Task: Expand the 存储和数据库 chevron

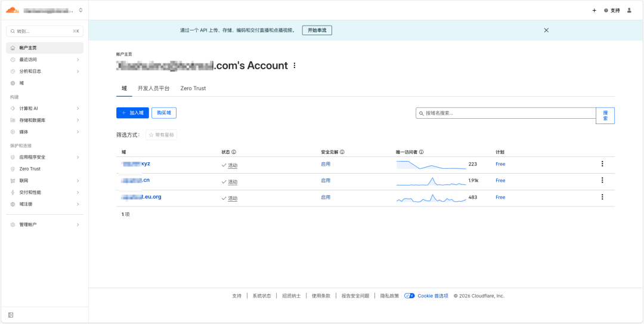Action: [78, 121]
